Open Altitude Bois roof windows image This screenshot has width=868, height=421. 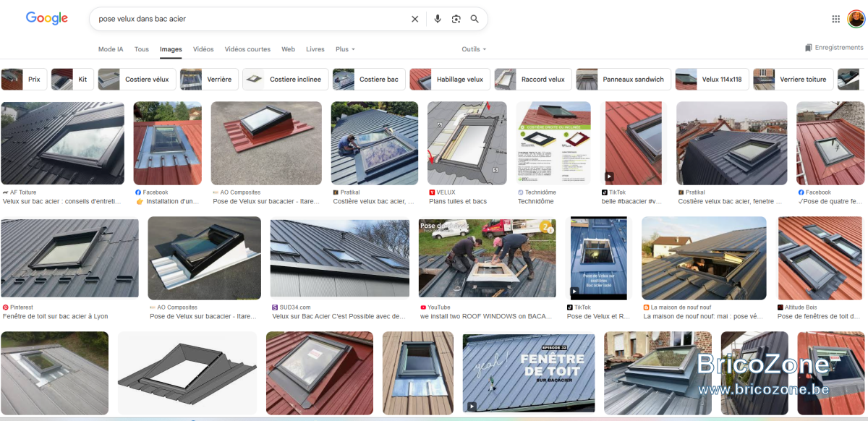821,258
